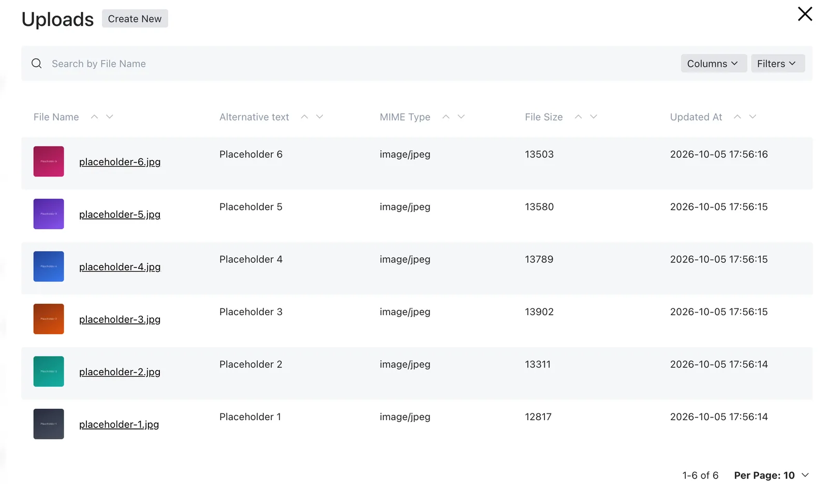
Task: Sort Updated At descending arrow
Action: 753,117
